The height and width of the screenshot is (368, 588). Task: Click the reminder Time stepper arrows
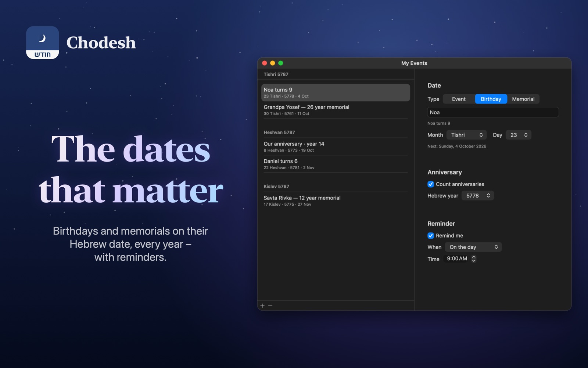coord(474,259)
